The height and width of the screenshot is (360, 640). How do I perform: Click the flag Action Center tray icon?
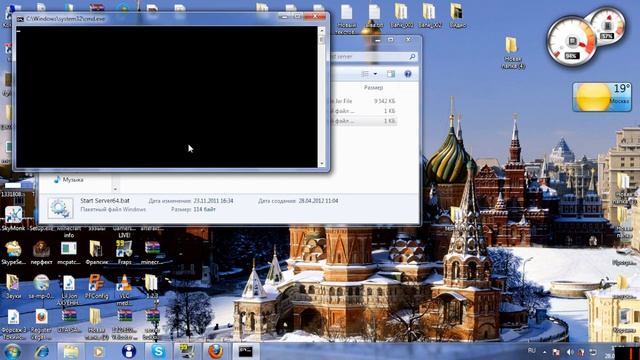[x=556, y=352]
